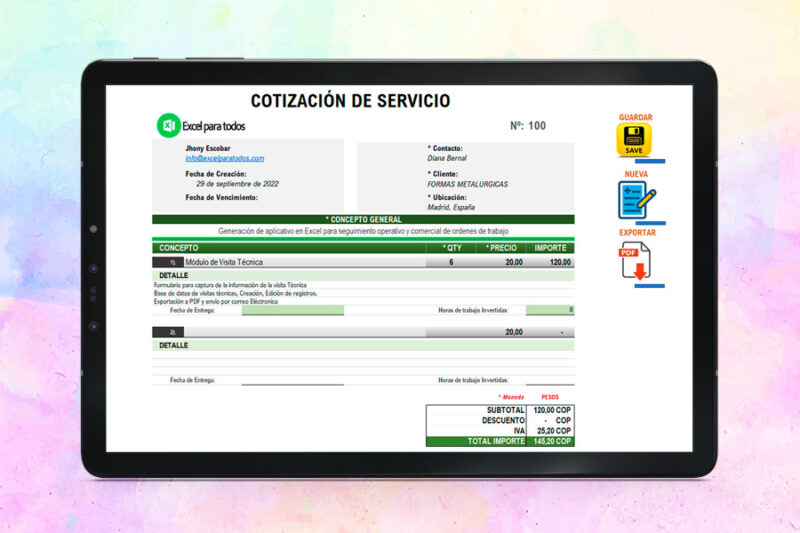Select the date 29 de septiembre de 2022
Viewport: 800px width, 533px height.
pyautogui.click(x=237, y=184)
